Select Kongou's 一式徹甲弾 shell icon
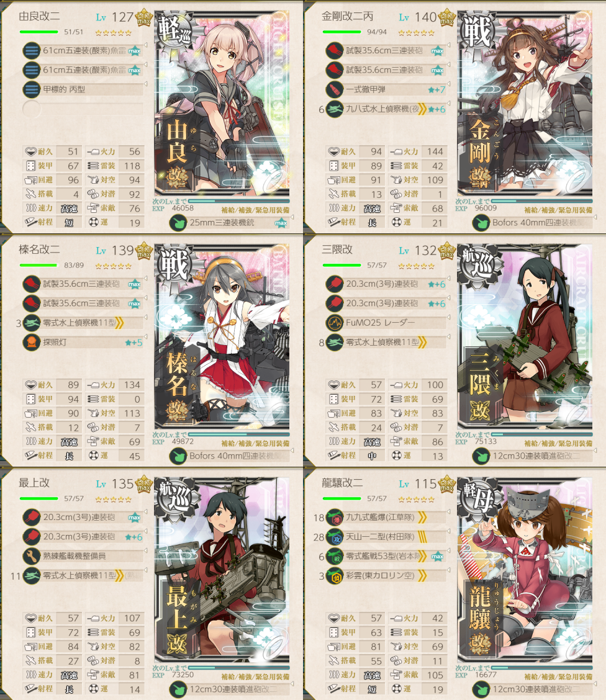 pyautogui.click(x=334, y=89)
